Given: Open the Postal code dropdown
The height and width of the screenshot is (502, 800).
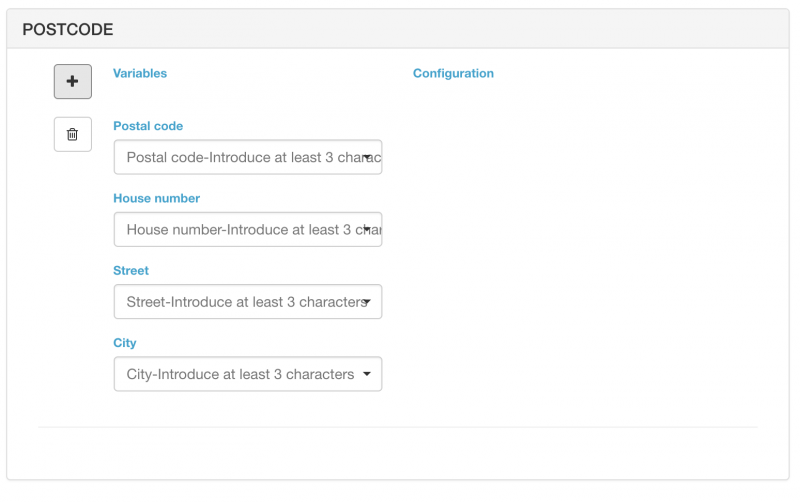Looking at the screenshot, I should click(x=240, y=157).
